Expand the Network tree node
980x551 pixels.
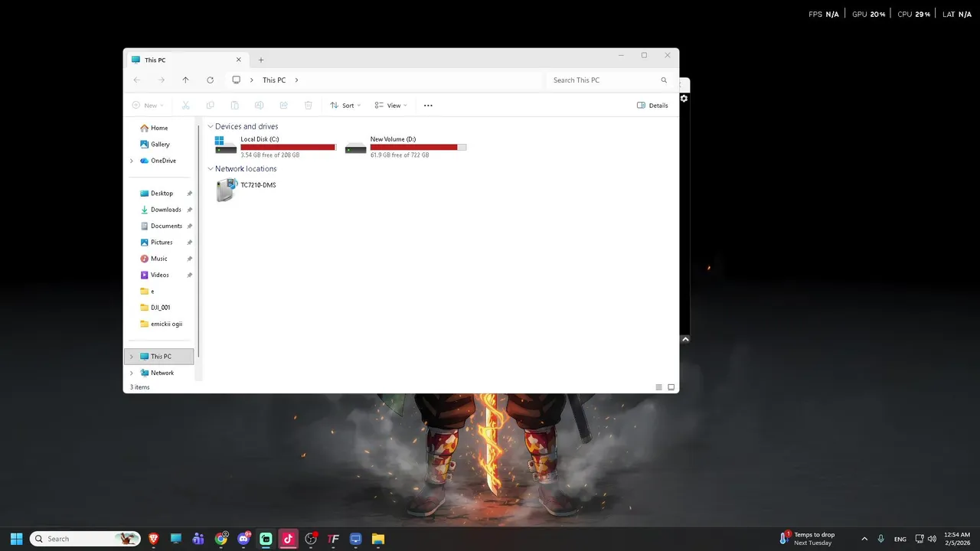click(x=132, y=373)
